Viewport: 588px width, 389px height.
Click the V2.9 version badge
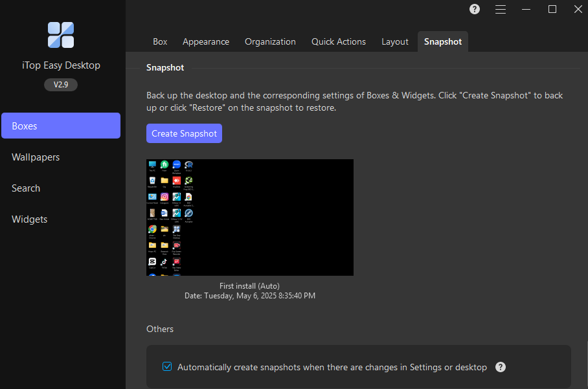pyautogui.click(x=61, y=85)
